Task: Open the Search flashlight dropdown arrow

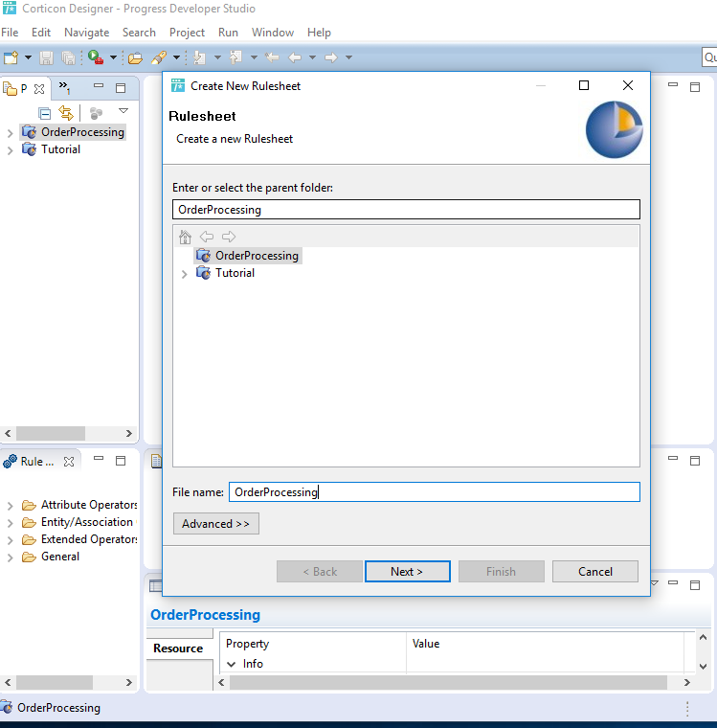Action: [176, 57]
